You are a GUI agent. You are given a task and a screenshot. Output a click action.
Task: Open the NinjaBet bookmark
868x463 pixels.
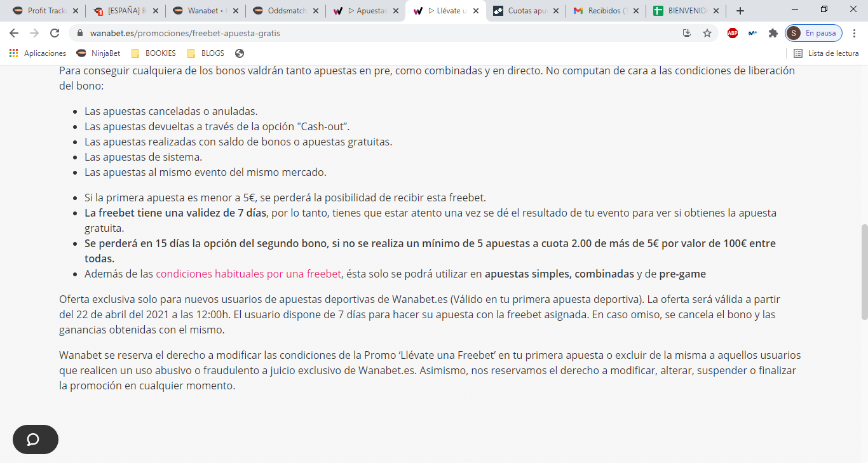pyautogui.click(x=98, y=53)
